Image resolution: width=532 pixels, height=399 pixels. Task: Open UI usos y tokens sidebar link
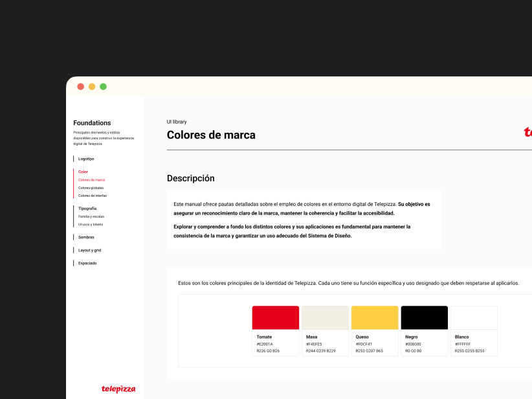[91, 224]
